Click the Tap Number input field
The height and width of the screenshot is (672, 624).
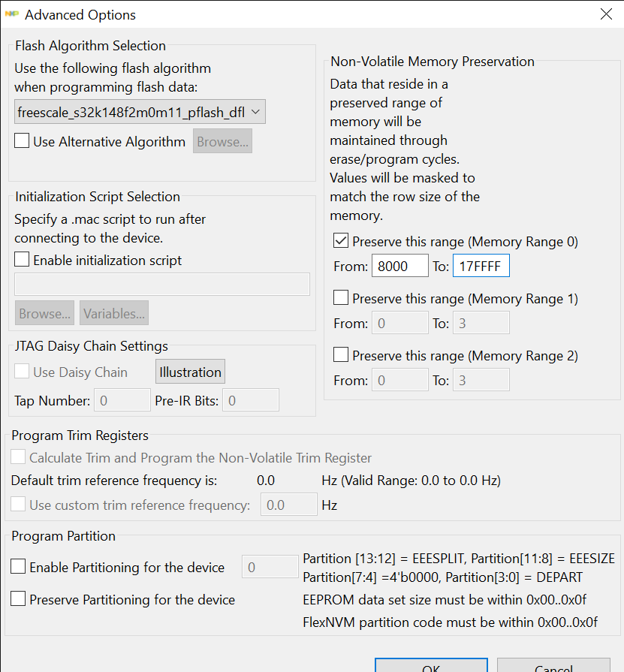122,399
